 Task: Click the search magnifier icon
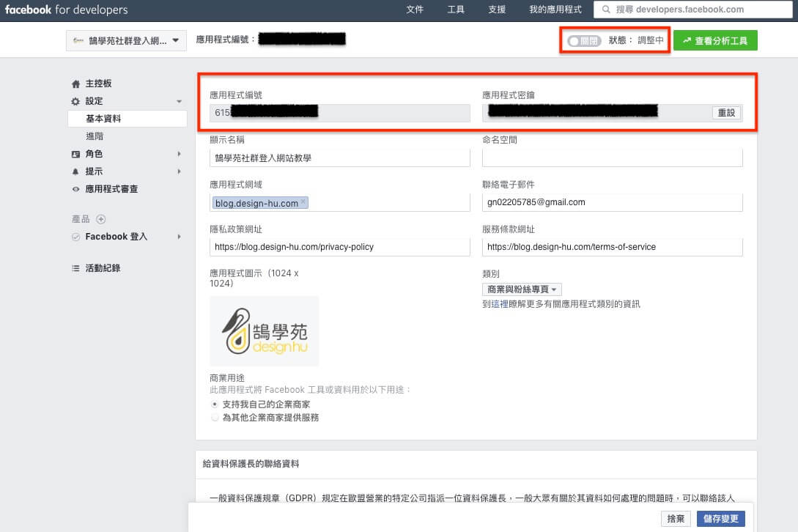pyautogui.click(x=605, y=10)
